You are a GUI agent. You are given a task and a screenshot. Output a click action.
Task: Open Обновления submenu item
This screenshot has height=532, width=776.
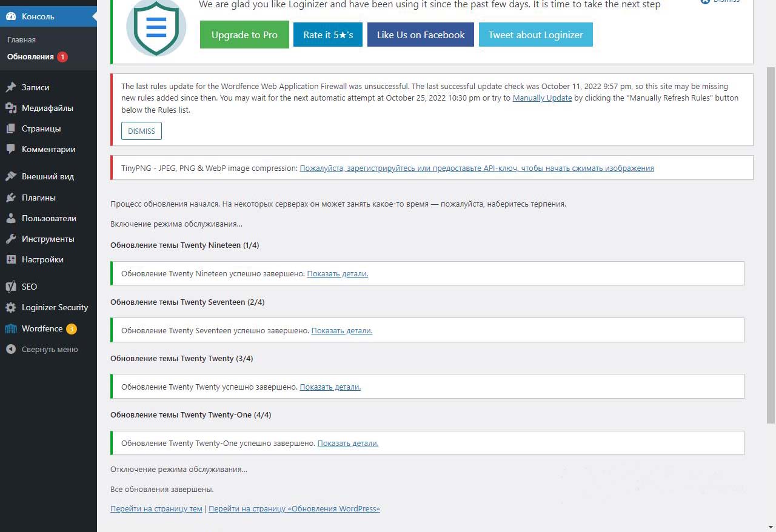(x=30, y=57)
